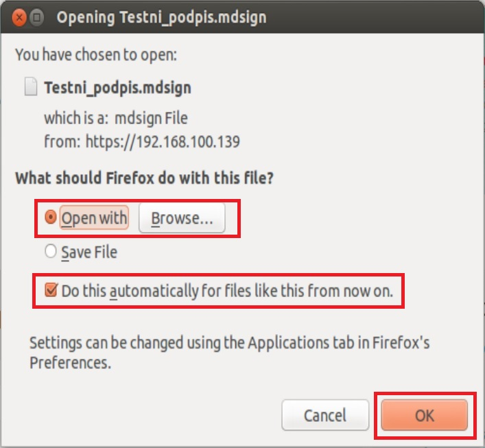
Task: Confirm with the OK button
Action: (x=423, y=415)
